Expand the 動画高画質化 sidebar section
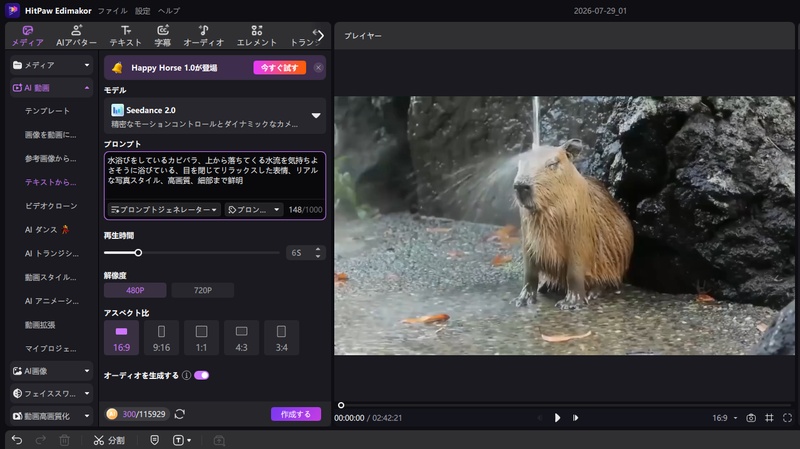This screenshot has width=800, height=449. click(51, 416)
